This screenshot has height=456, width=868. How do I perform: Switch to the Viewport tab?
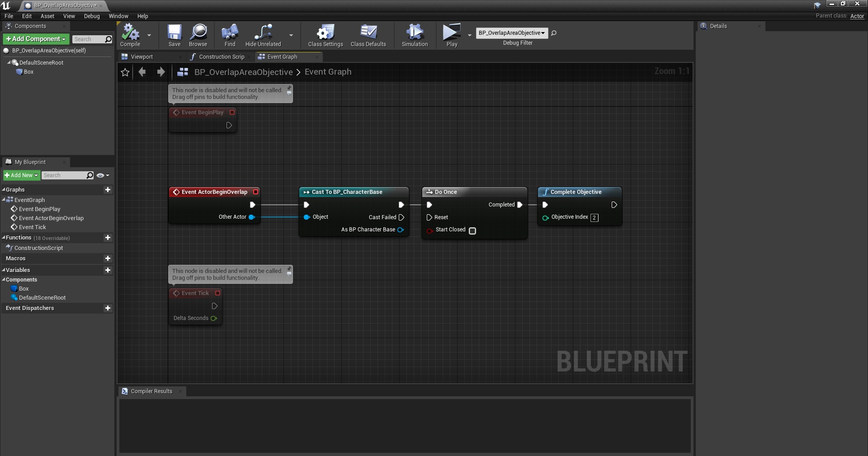pyautogui.click(x=142, y=57)
